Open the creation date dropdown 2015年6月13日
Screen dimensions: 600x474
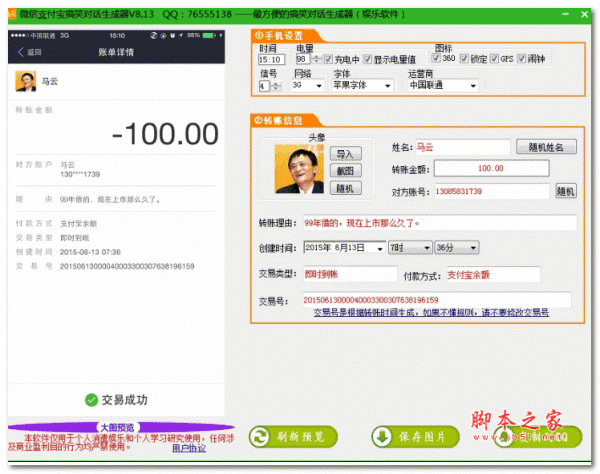(x=345, y=248)
